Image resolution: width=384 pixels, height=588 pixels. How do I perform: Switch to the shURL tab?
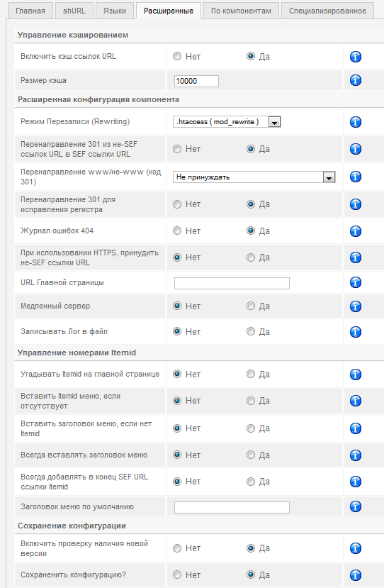[x=74, y=11]
